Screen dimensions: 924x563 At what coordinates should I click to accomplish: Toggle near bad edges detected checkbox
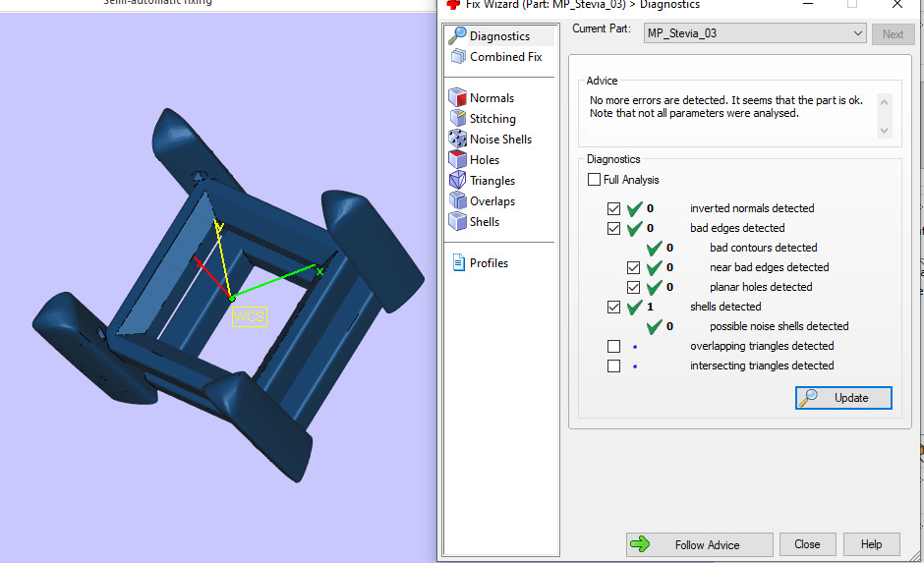coord(633,268)
